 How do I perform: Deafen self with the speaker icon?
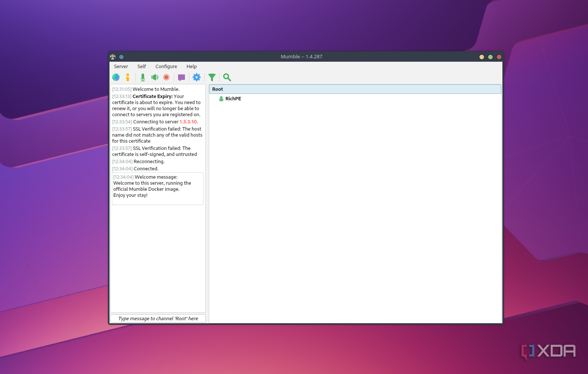155,77
